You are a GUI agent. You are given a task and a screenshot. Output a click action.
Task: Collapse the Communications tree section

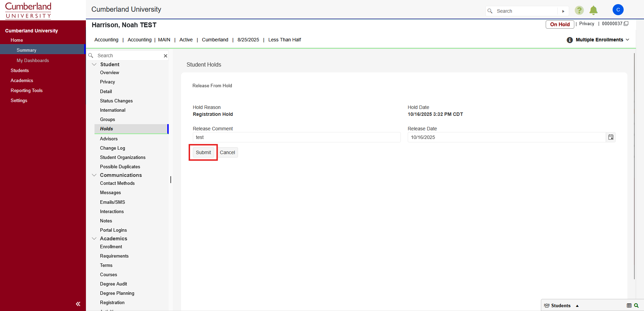[94, 175]
